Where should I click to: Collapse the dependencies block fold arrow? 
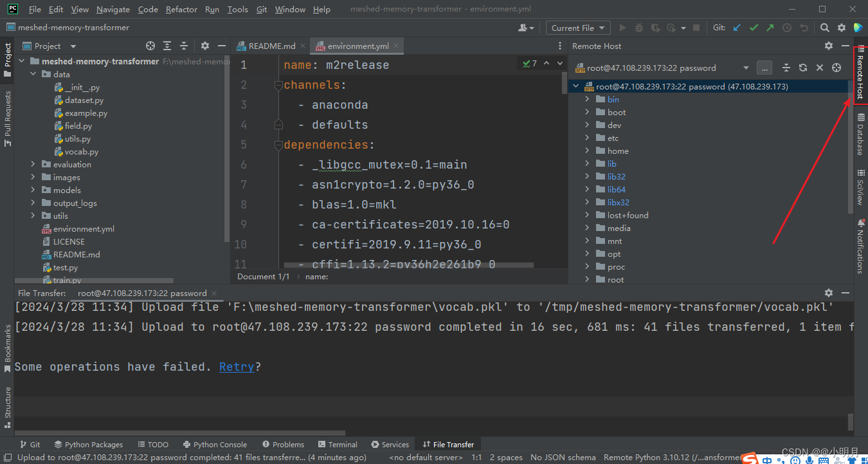278,144
